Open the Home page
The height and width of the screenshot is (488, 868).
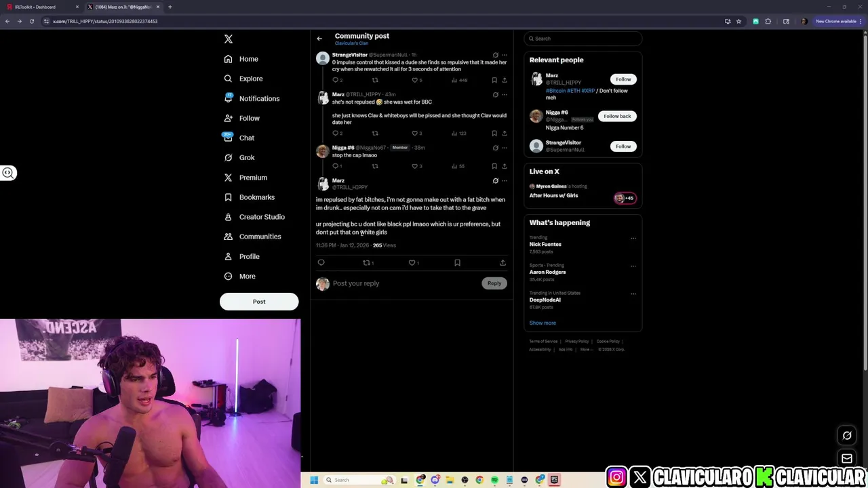coord(241,59)
